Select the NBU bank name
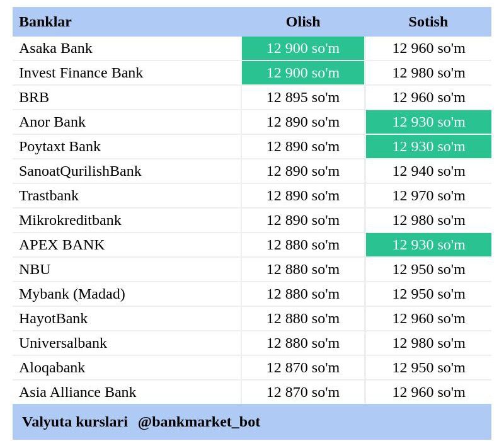The height and width of the screenshot is (441, 504). [x=35, y=270]
